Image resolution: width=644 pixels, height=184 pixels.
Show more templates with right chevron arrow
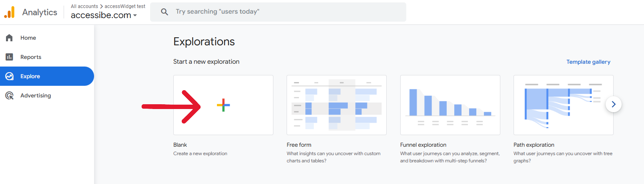pyautogui.click(x=614, y=104)
